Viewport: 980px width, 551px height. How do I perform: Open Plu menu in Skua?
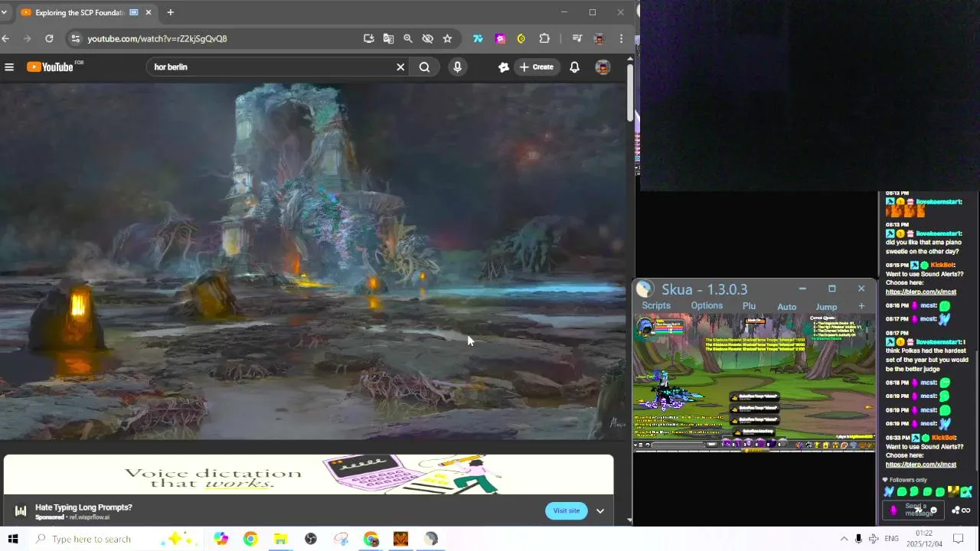pos(749,306)
